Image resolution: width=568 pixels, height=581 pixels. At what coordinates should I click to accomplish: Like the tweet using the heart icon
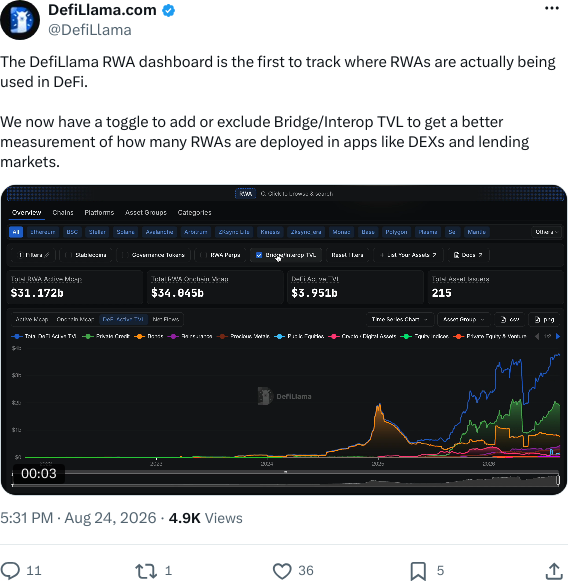(x=282, y=571)
